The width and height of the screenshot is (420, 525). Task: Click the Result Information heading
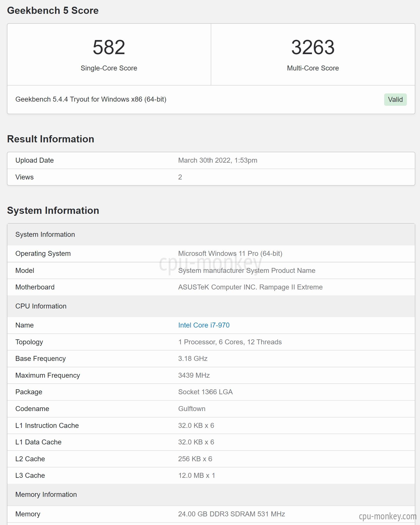(x=50, y=139)
